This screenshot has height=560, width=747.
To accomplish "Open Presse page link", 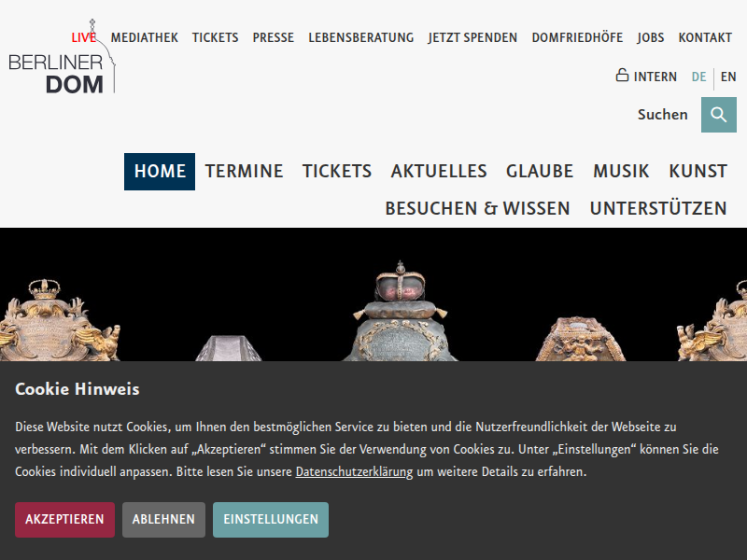I will pos(273,37).
